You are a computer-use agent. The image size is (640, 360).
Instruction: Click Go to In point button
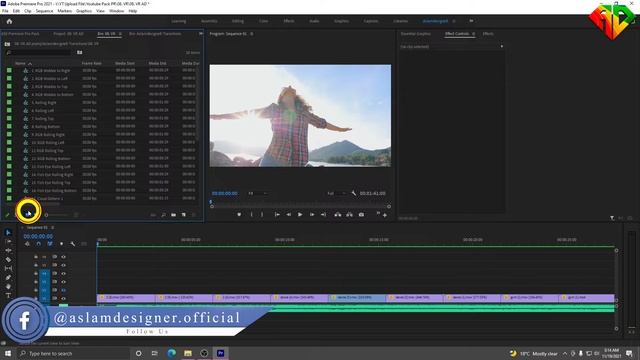pos(277,214)
